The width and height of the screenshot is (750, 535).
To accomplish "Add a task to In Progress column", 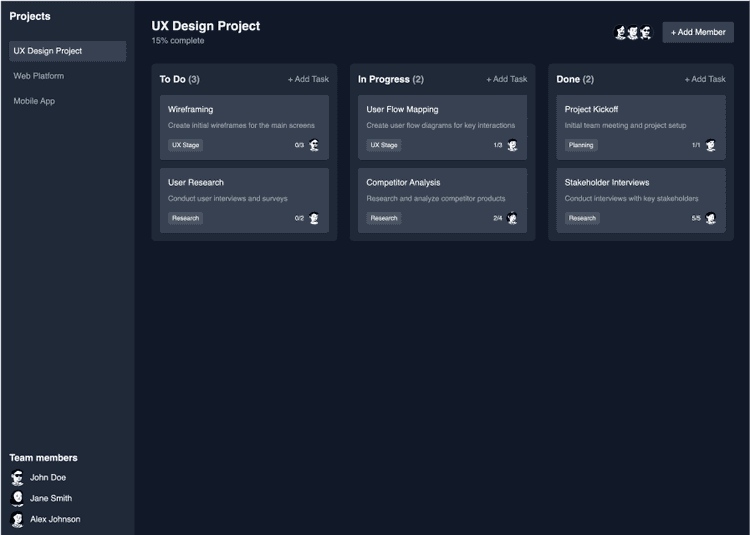I will pyautogui.click(x=506, y=79).
